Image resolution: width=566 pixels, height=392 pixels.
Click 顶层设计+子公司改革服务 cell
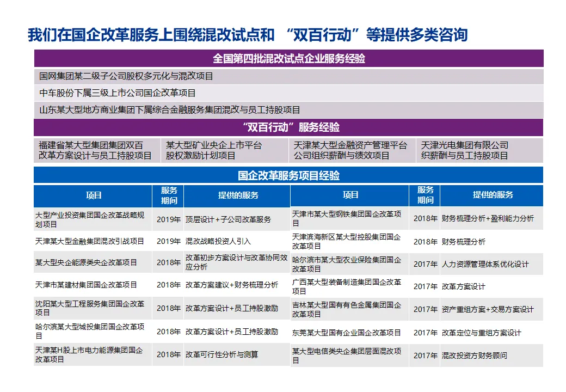point(237,219)
